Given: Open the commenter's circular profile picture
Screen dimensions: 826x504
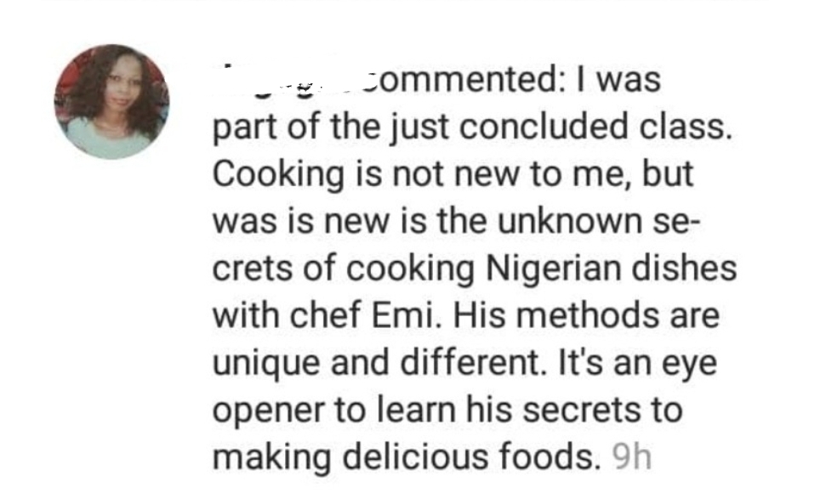Looking at the screenshot, I should pyautogui.click(x=111, y=101).
